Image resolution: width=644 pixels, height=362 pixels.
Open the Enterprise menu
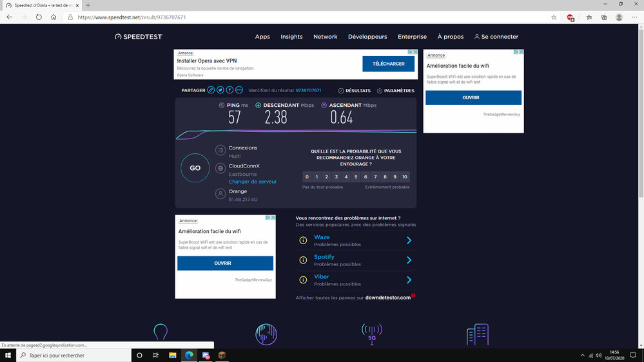pos(412,37)
